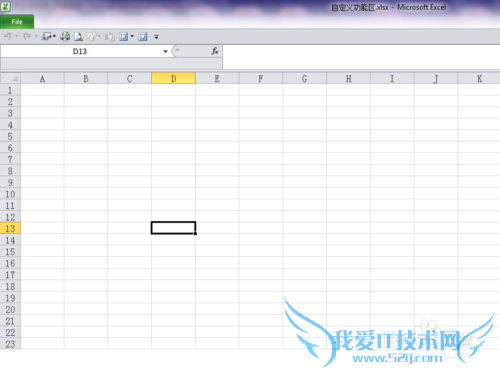
Task: Select row 2 header
Action: (x=10, y=102)
